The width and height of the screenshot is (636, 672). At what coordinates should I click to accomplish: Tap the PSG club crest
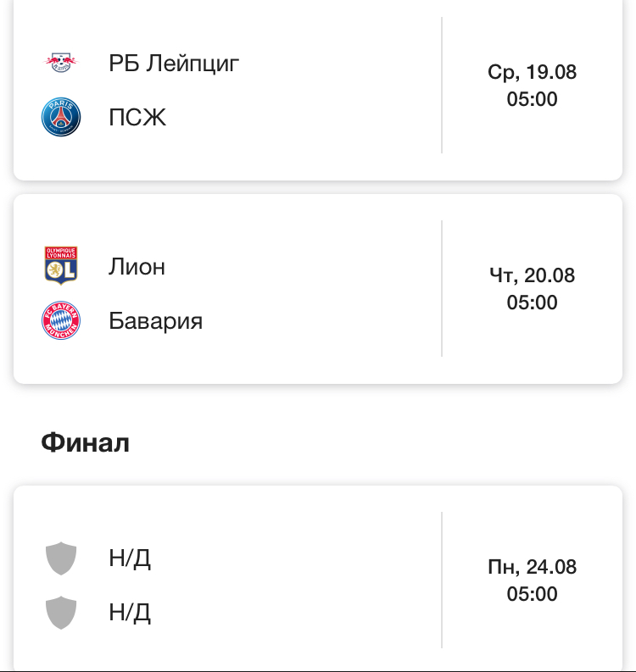(x=60, y=117)
